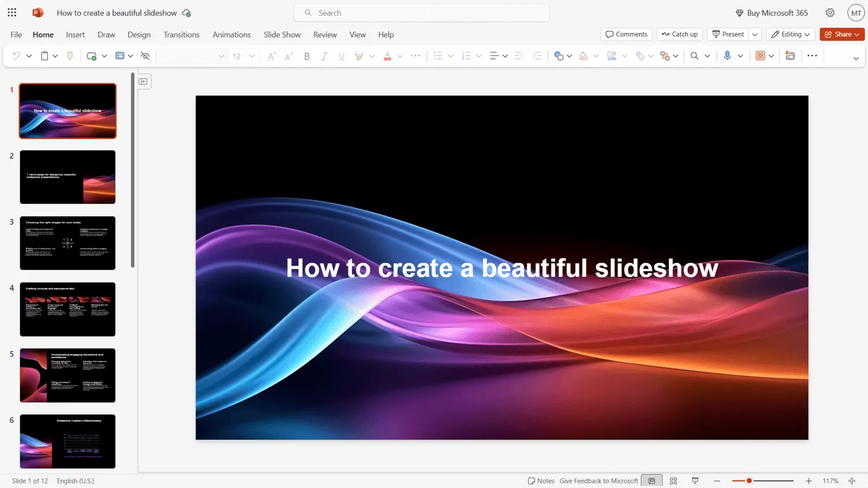Switch to the Transitions tab
Screen dimensions: 868x488
[x=181, y=34]
